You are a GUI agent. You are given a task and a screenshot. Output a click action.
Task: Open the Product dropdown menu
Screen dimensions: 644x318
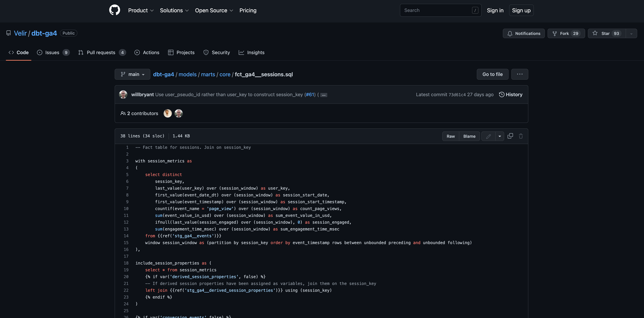(141, 10)
